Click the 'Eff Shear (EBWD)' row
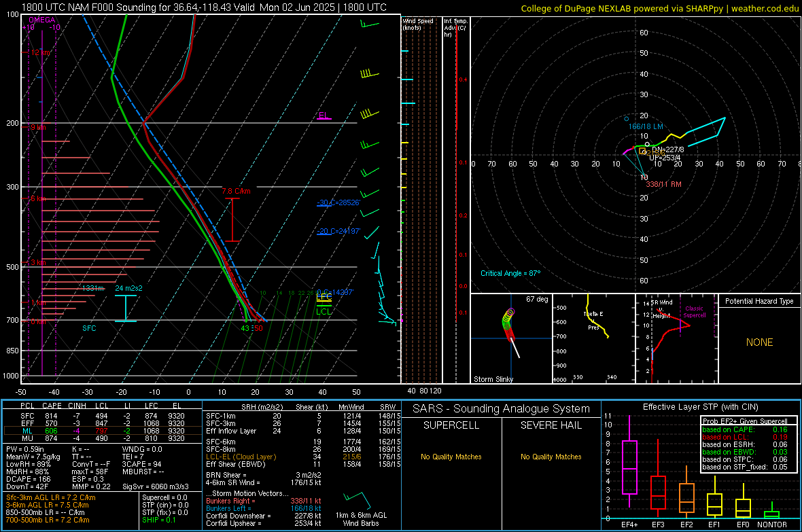Image resolution: width=802 pixels, height=532 pixels. coord(303,465)
